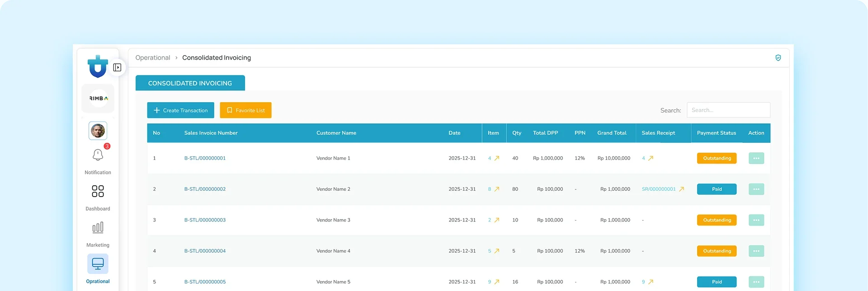Sort by Payment Status column header

[717, 133]
